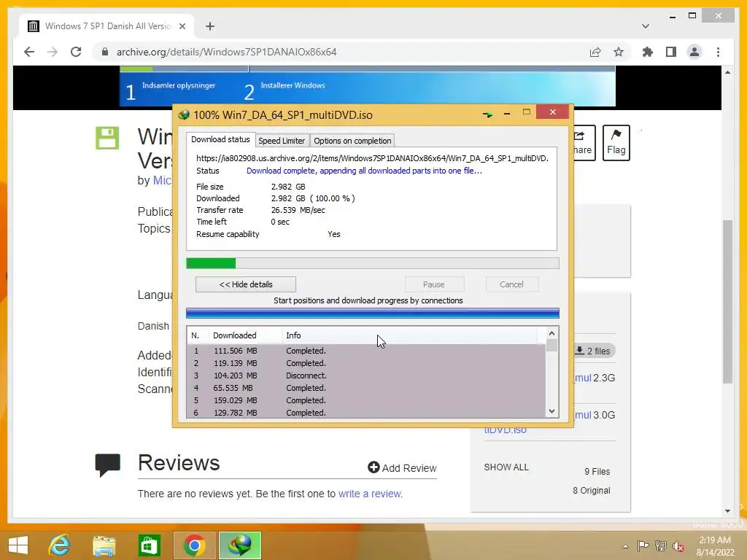Click the Downloaded column header
The height and width of the screenshot is (560, 747).
[x=245, y=335]
